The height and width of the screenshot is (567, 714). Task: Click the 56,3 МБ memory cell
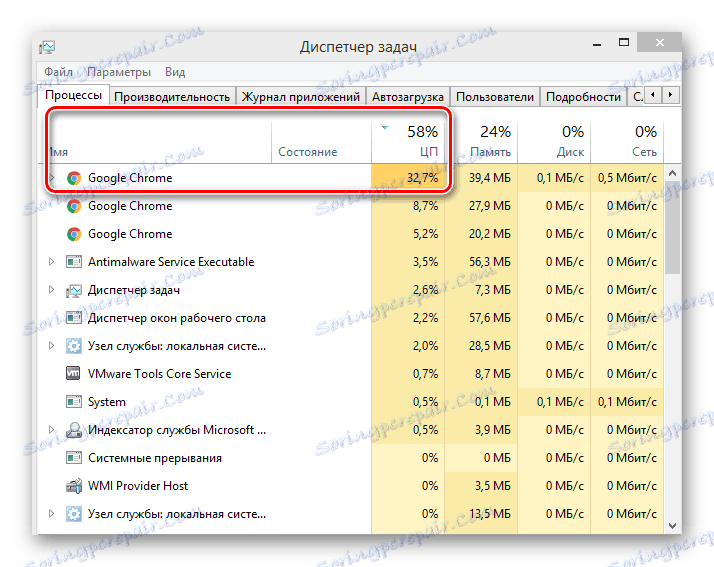481,262
